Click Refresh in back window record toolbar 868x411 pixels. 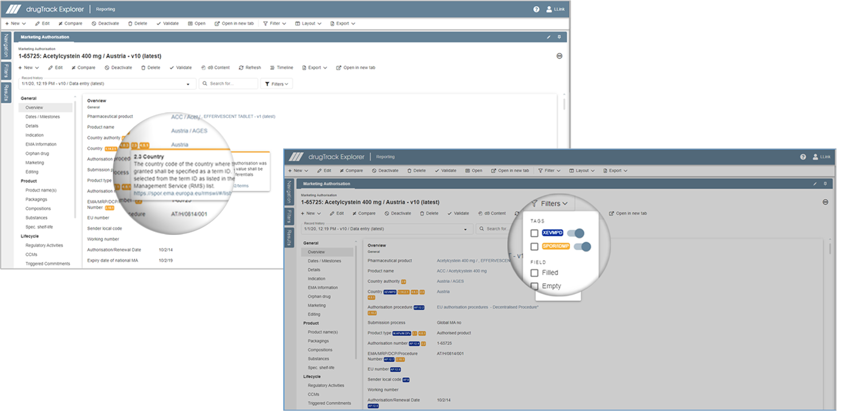[249, 67]
